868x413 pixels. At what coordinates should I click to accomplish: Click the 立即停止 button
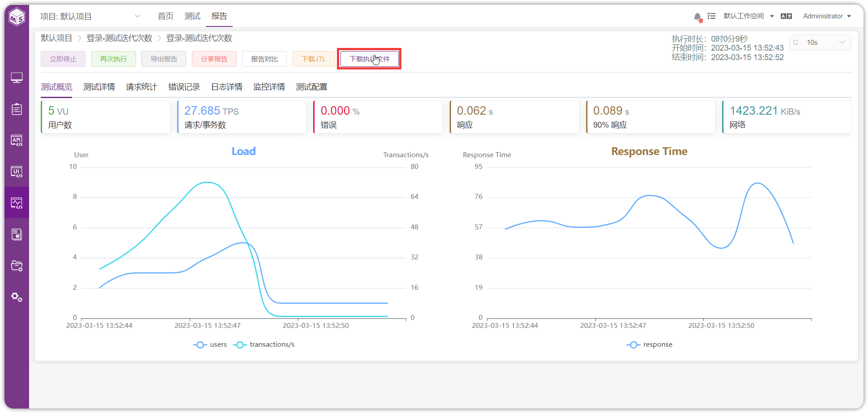click(x=63, y=59)
